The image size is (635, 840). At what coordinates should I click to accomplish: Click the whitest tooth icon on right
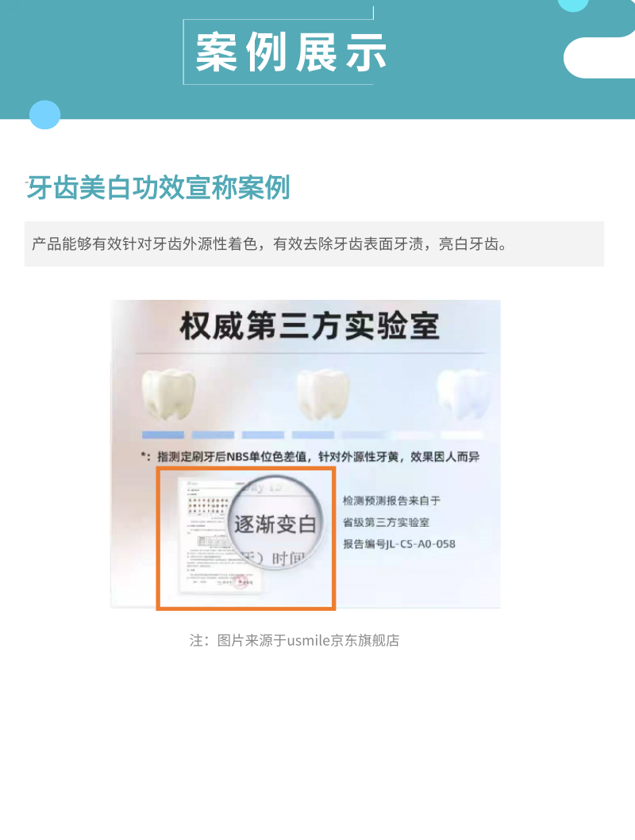pyautogui.click(x=464, y=394)
